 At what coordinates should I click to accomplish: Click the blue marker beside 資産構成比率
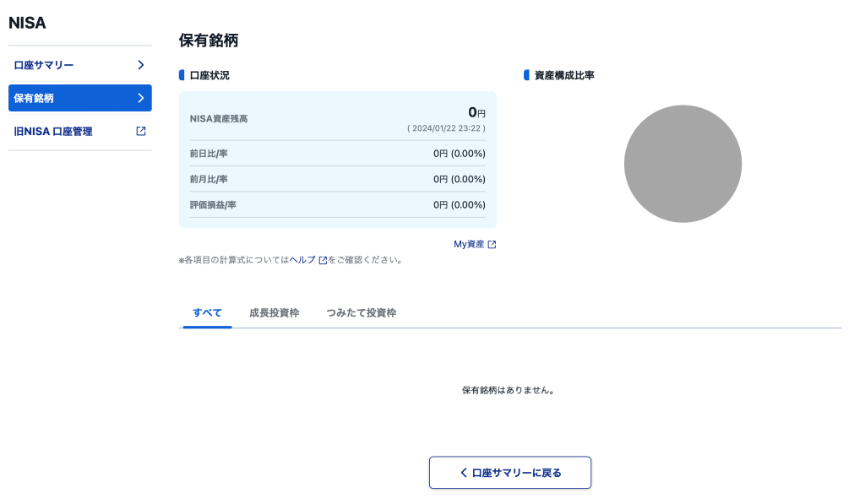[x=526, y=75]
